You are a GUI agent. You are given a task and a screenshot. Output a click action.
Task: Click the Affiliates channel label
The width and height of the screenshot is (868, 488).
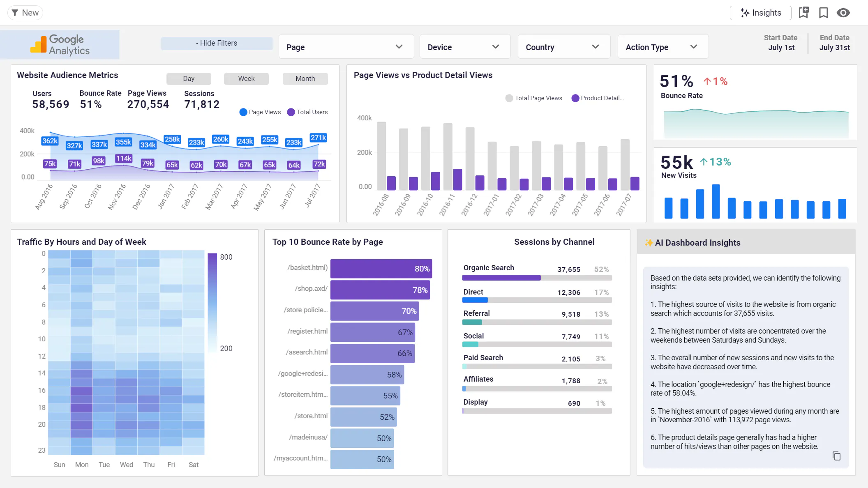point(478,379)
